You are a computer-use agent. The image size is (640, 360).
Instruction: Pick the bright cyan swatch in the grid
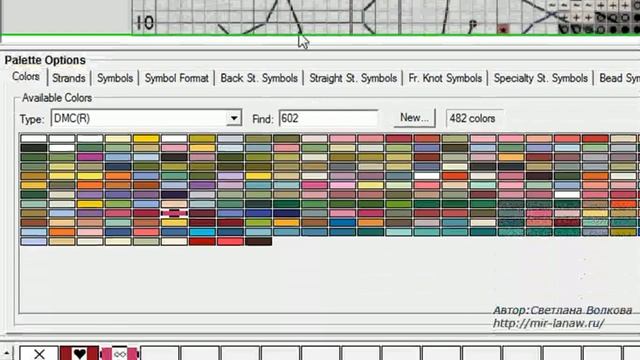[x=202, y=232]
